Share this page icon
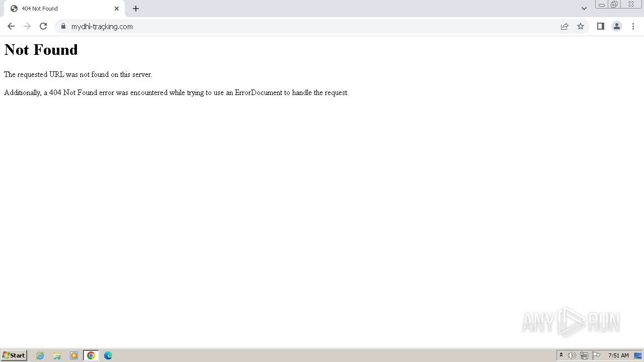 point(565,26)
